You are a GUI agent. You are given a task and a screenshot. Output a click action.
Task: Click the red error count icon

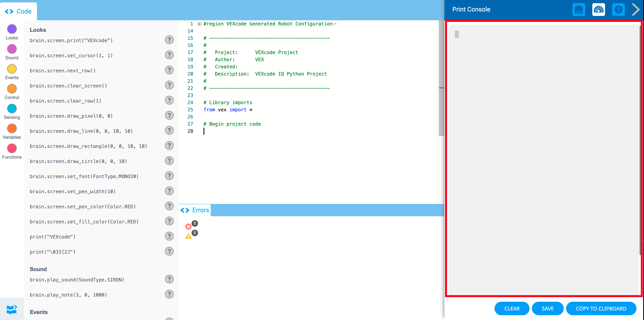coord(188,227)
